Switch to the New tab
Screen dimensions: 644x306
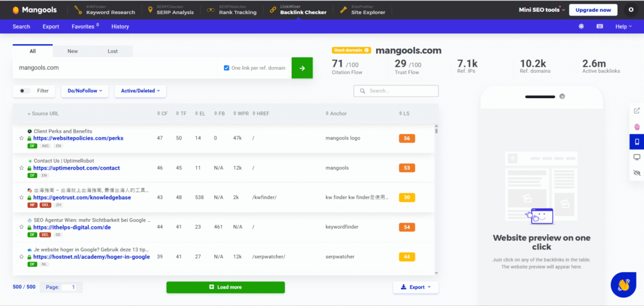pyautogui.click(x=73, y=52)
